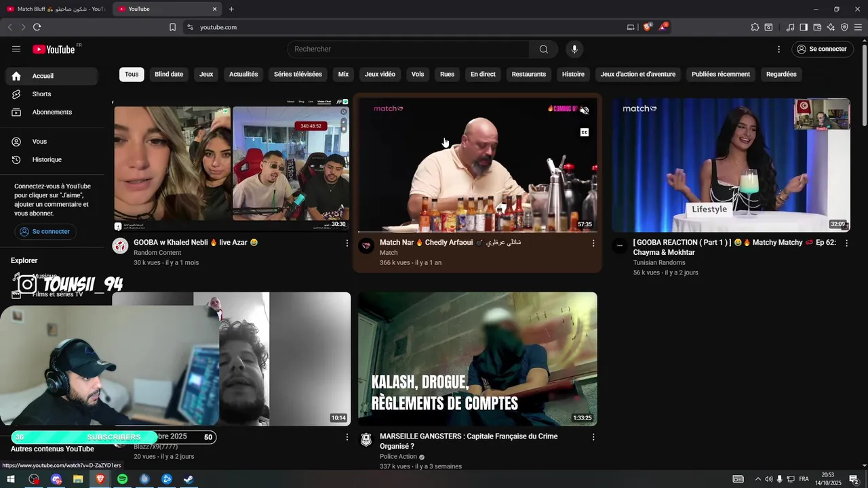
Task: Open Brave Leo AI sparkle icon
Action: coord(831,27)
